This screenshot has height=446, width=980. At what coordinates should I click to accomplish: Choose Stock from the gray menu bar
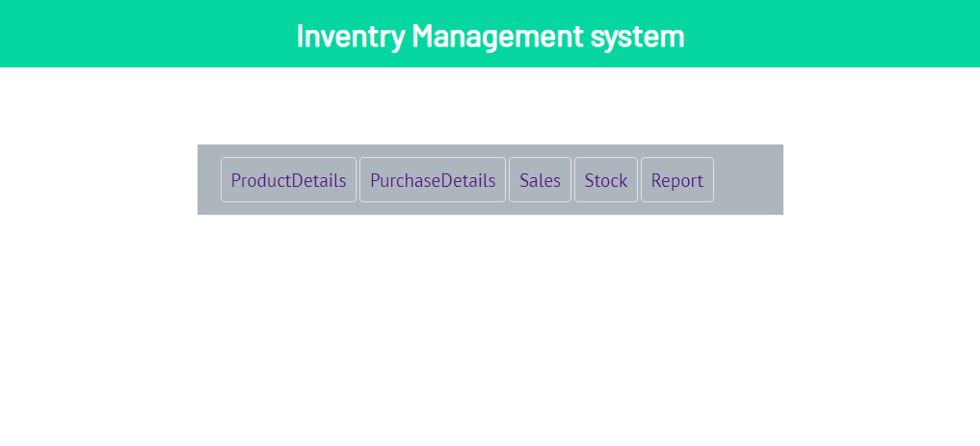coord(606,180)
